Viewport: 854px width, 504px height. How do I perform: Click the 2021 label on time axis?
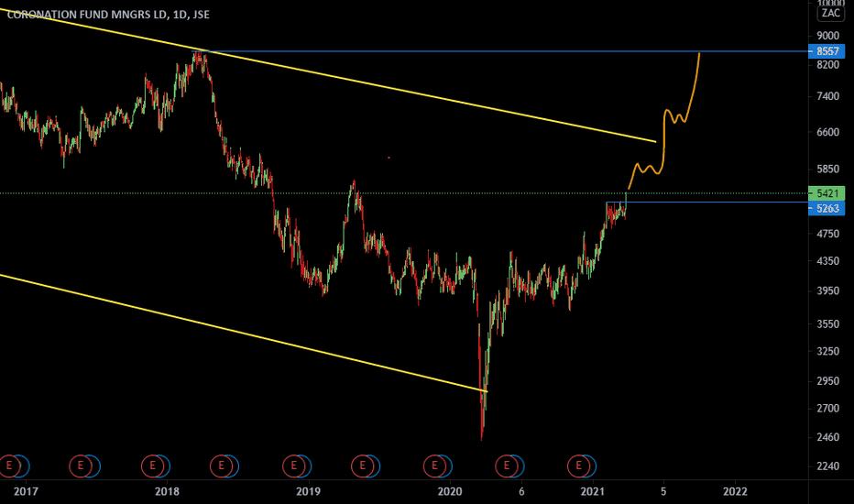(592, 491)
